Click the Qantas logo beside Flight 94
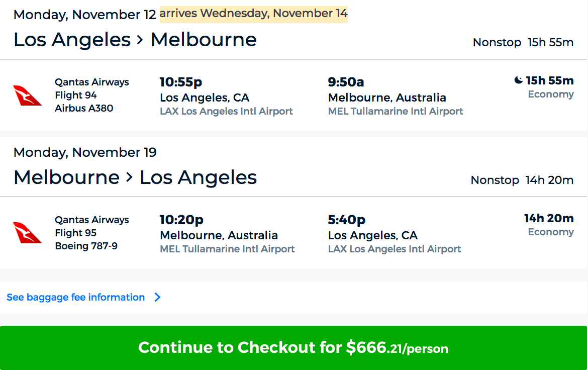This screenshot has width=588, height=370. (27, 96)
